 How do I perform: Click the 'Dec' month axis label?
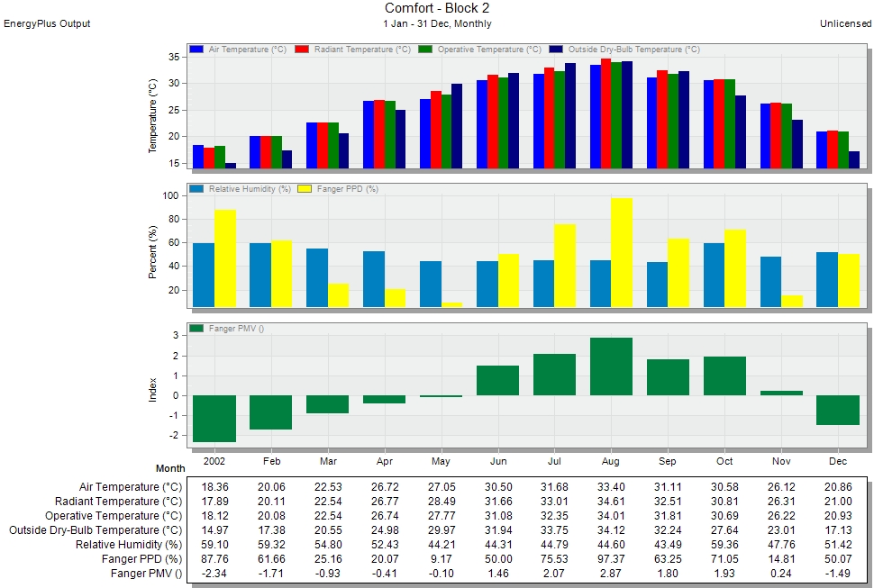coord(838,461)
